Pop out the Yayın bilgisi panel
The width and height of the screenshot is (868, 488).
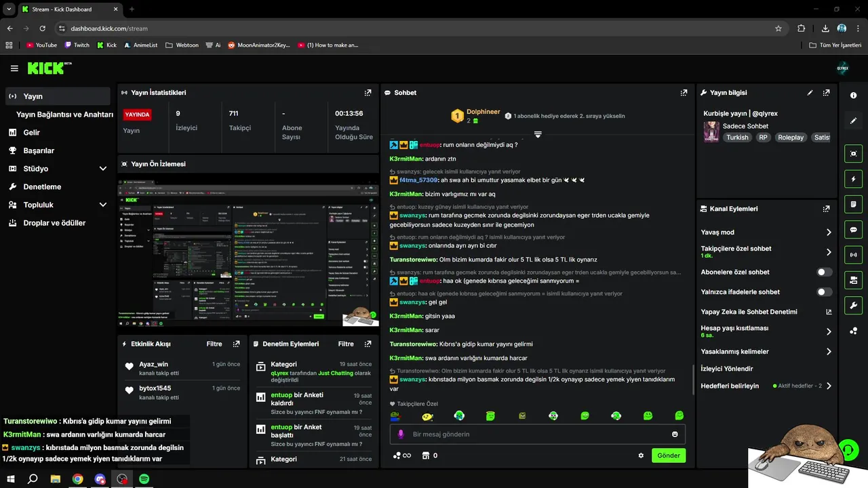pos(826,92)
